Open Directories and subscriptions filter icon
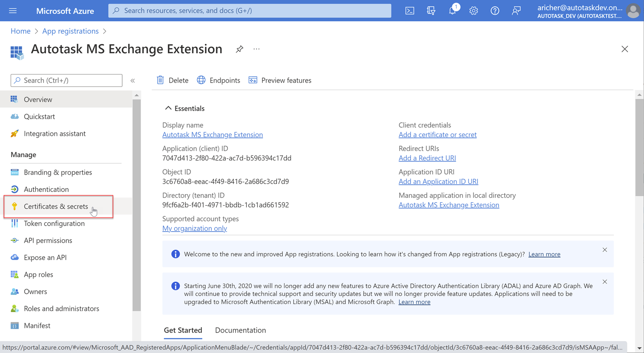This screenshot has height=353, width=644. coord(431,11)
